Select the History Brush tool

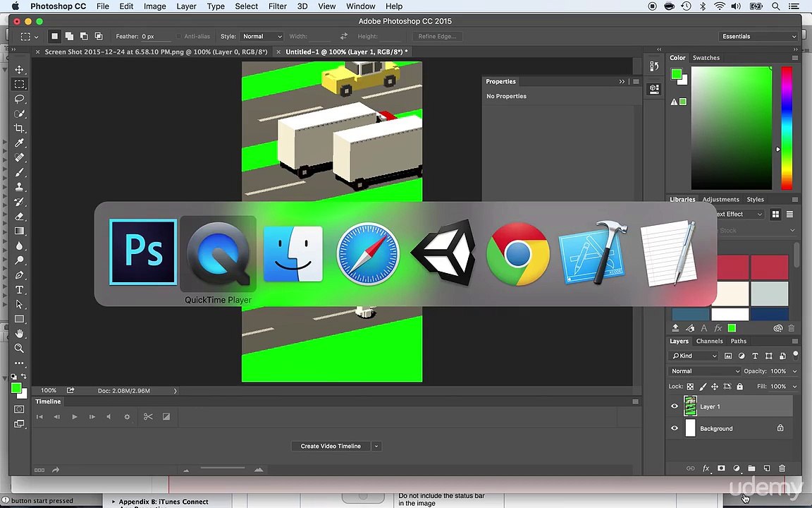(x=19, y=202)
